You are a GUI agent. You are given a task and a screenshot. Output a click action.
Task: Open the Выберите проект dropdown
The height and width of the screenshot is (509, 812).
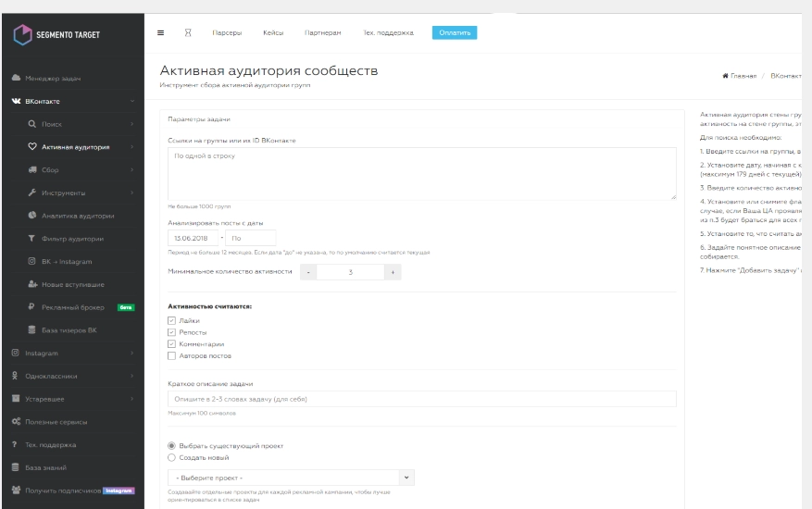[291, 478]
